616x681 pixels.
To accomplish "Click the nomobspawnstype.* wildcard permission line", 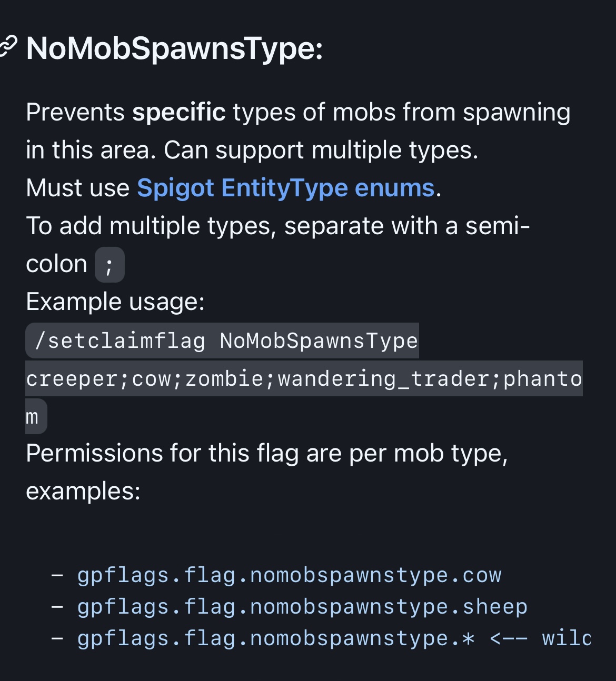I will 276,638.
